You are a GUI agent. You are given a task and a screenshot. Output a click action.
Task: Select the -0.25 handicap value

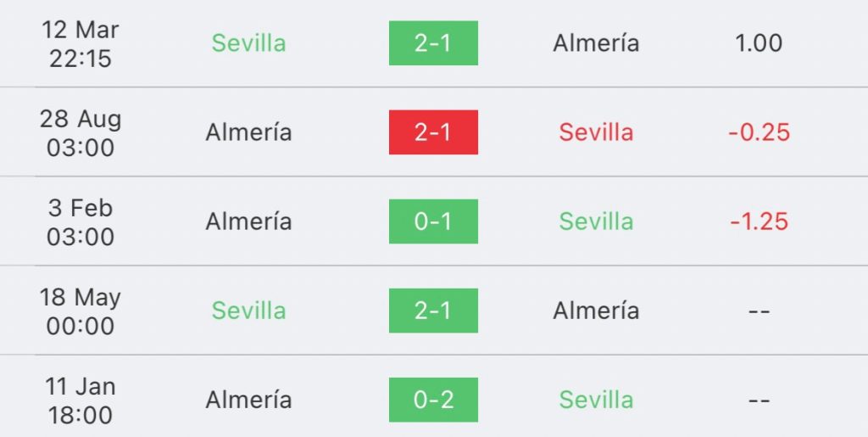759,132
